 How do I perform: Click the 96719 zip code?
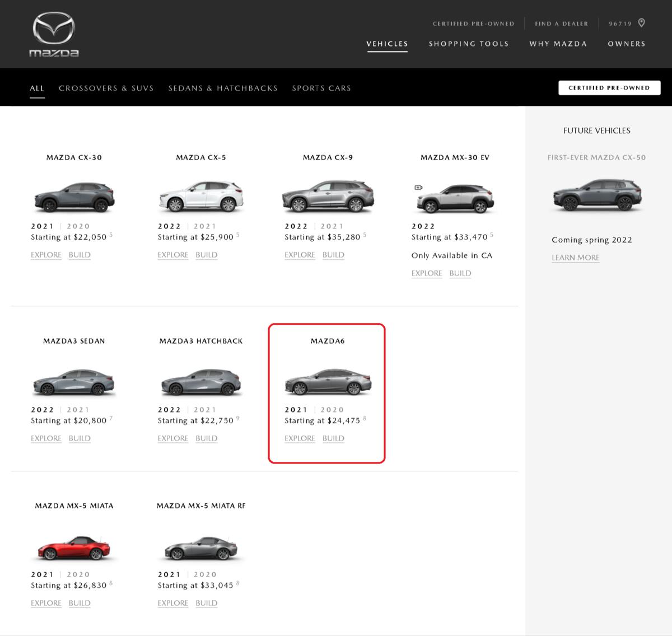click(x=620, y=24)
